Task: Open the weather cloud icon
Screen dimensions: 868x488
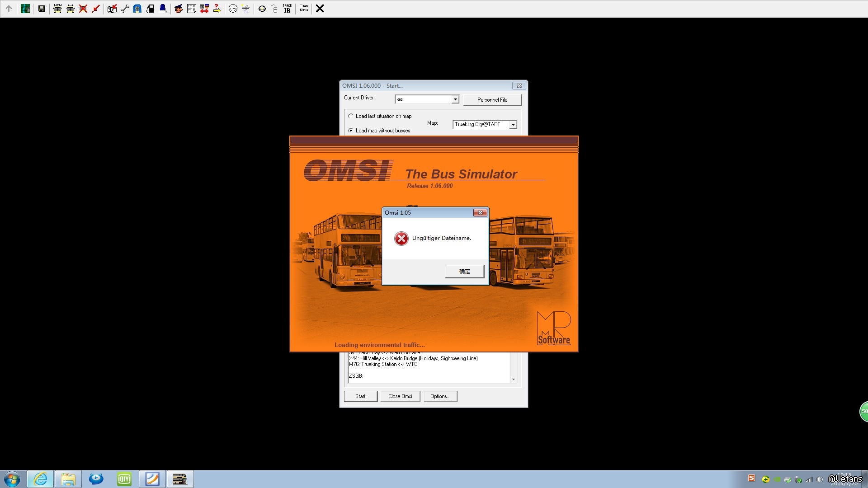Action: [x=246, y=9]
